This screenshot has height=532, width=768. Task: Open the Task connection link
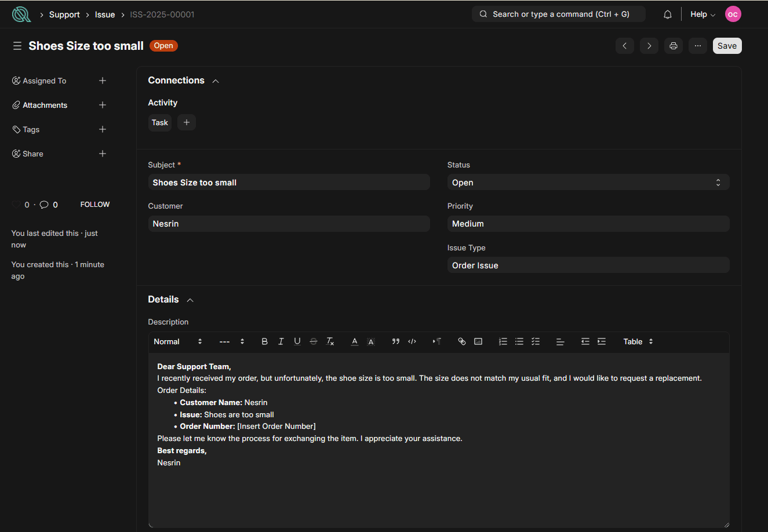pos(160,122)
